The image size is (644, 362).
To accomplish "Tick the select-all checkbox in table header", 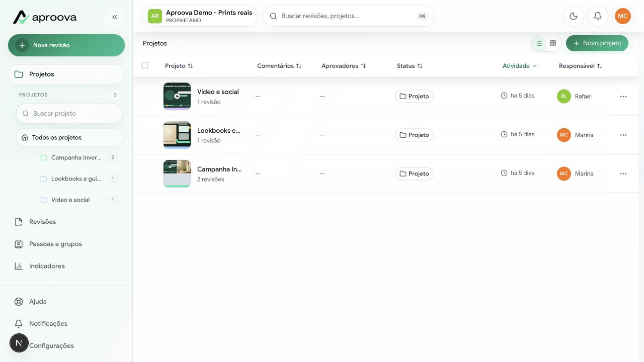I will pos(145,65).
